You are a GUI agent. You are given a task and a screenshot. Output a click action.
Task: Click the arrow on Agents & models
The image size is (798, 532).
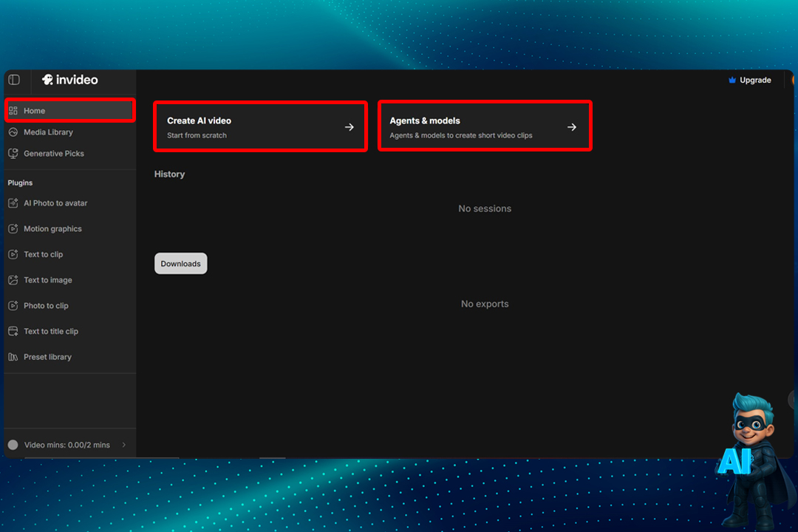(x=572, y=127)
